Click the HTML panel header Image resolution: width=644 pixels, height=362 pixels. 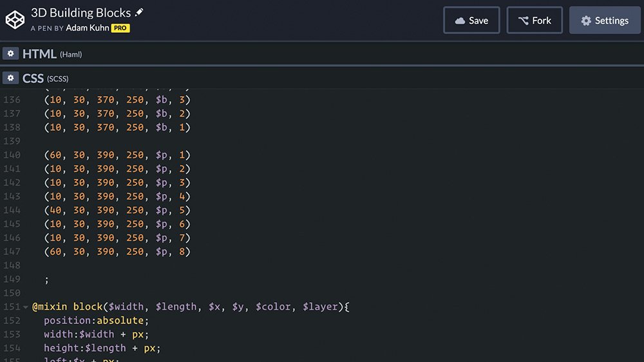[x=322, y=53]
